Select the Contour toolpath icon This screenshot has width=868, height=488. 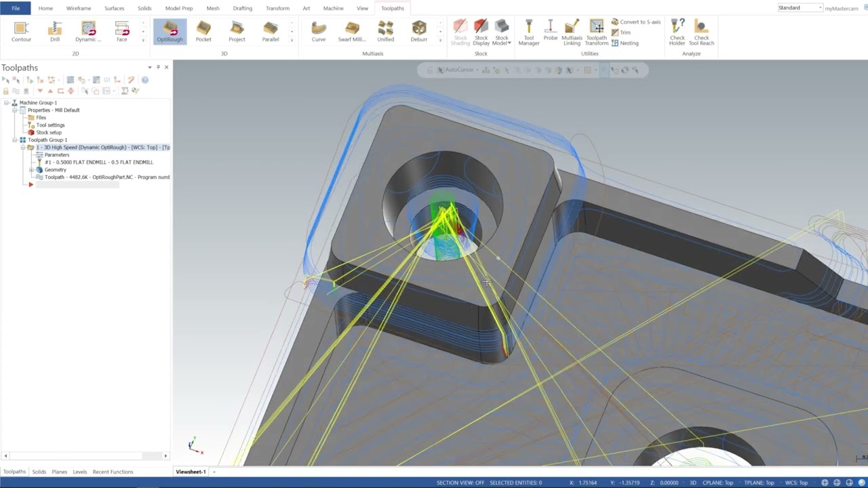pos(21,32)
